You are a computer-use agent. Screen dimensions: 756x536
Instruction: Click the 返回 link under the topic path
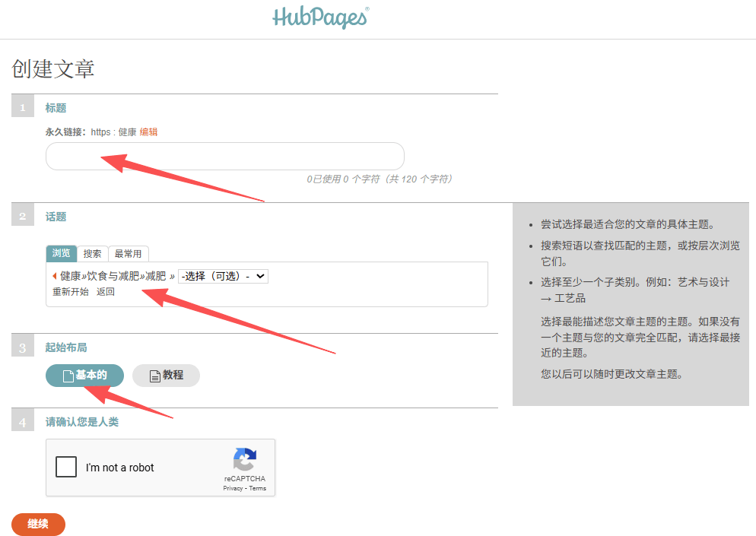click(106, 291)
